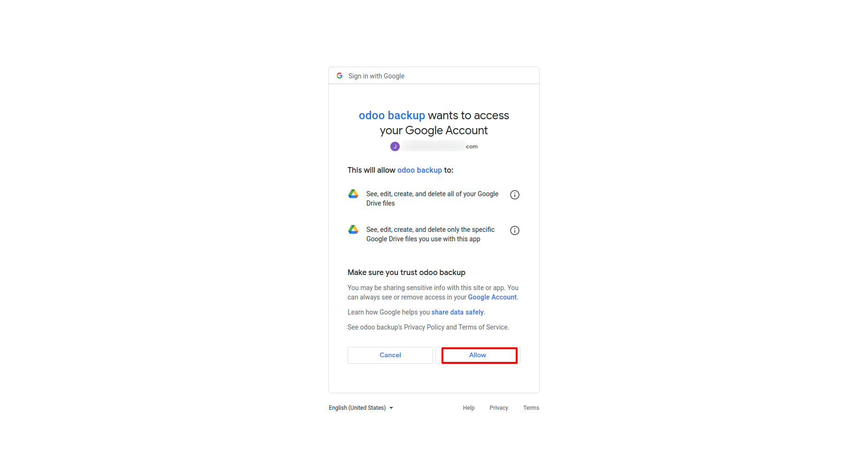Click the purple J account avatar
This screenshot has width=868, height=460.
click(x=395, y=146)
